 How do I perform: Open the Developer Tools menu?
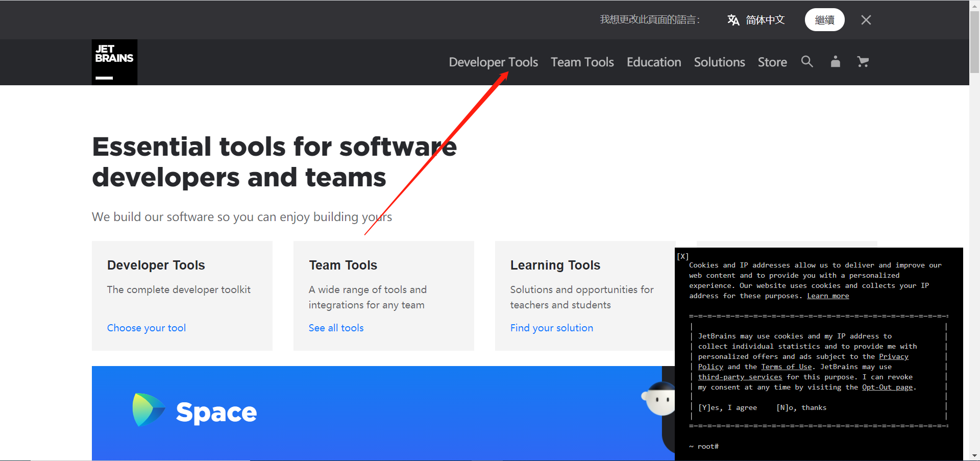tap(494, 62)
